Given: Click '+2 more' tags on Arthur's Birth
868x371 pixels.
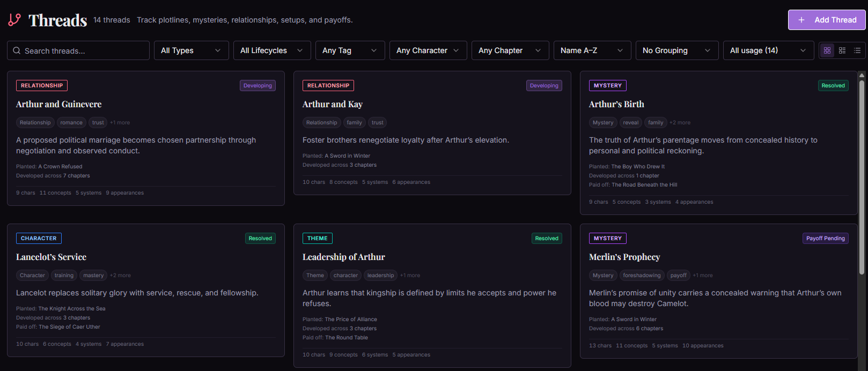Looking at the screenshot, I should [x=680, y=123].
